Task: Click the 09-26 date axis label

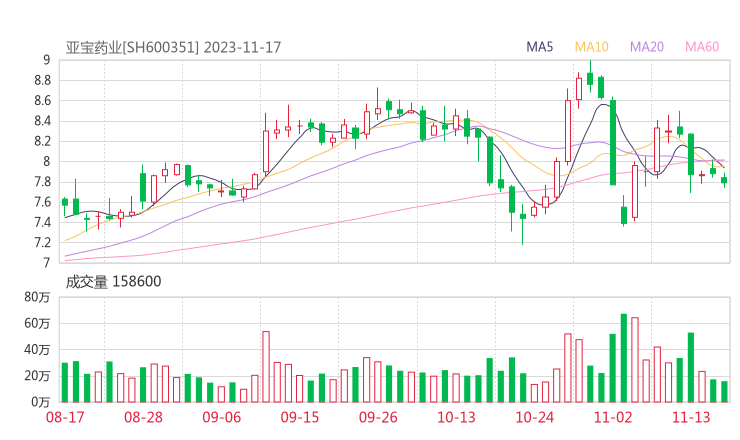Action: 378,417
